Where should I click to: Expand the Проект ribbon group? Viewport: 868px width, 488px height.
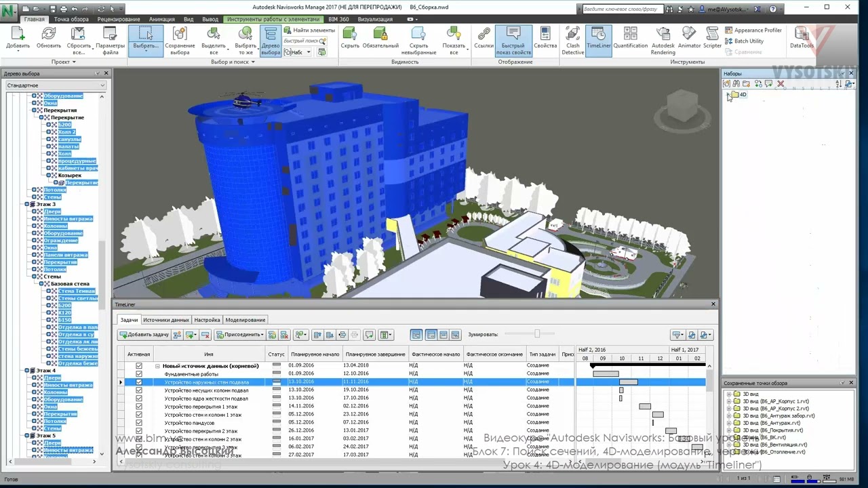[x=64, y=62]
